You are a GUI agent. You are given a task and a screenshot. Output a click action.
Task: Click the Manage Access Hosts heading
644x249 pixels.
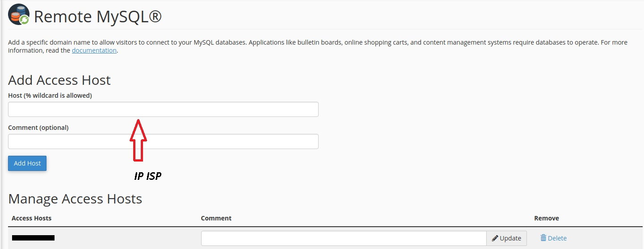(x=75, y=199)
